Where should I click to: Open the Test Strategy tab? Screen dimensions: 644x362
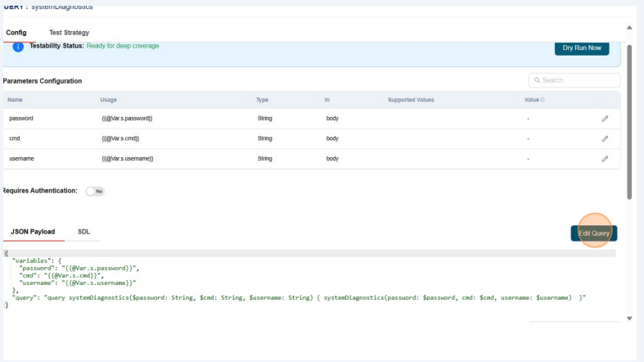coord(69,32)
